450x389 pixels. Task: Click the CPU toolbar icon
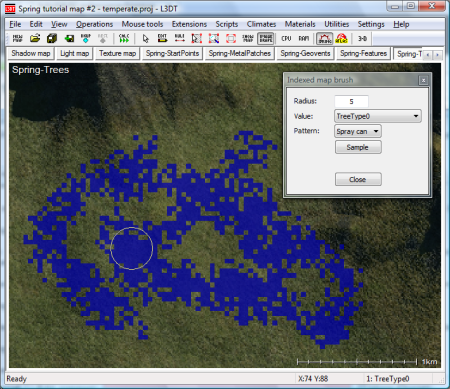pyautogui.click(x=286, y=38)
